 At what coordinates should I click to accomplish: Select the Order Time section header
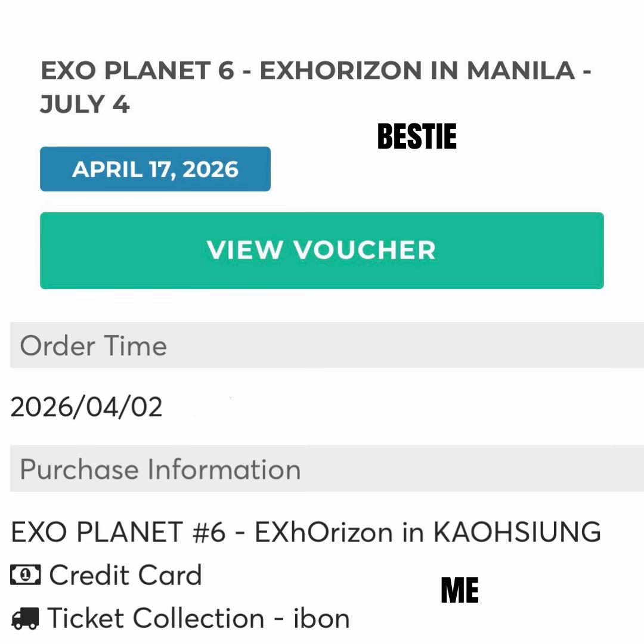327,345
